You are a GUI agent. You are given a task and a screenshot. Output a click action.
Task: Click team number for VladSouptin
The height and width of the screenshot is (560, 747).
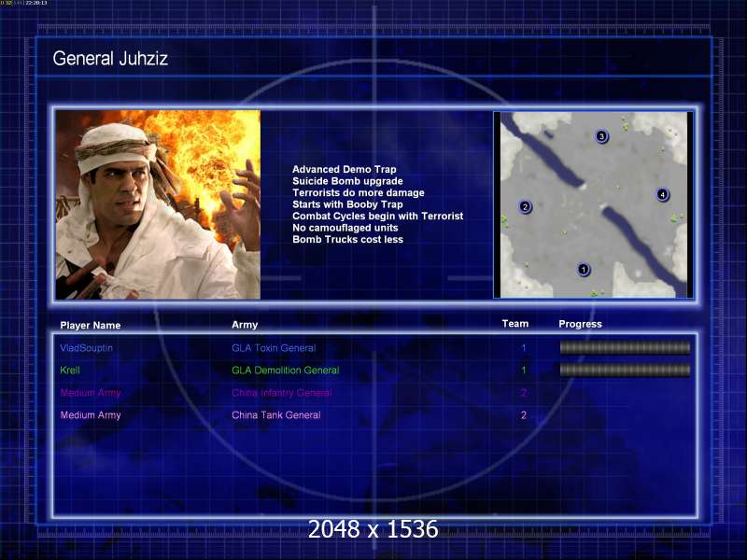(x=524, y=348)
